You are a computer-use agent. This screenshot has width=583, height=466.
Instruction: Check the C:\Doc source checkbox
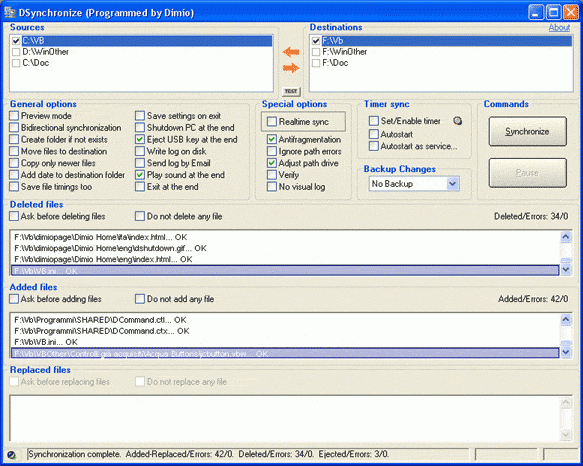coord(16,63)
